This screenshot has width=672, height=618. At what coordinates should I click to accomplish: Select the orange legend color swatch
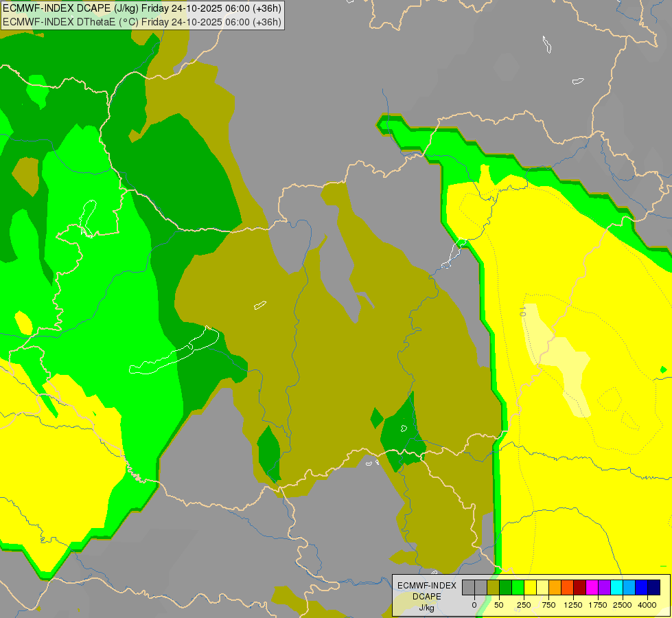click(x=555, y=588)
